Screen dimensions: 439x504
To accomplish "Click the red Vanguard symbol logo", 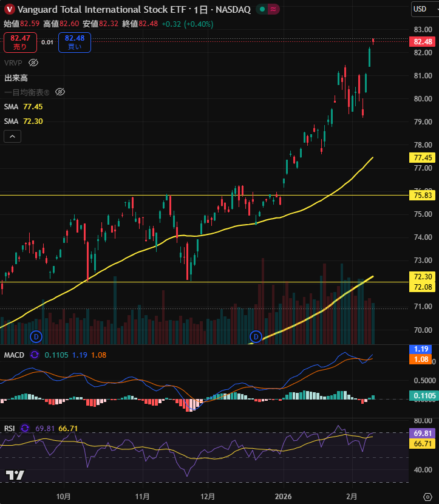I will point(9,9).
